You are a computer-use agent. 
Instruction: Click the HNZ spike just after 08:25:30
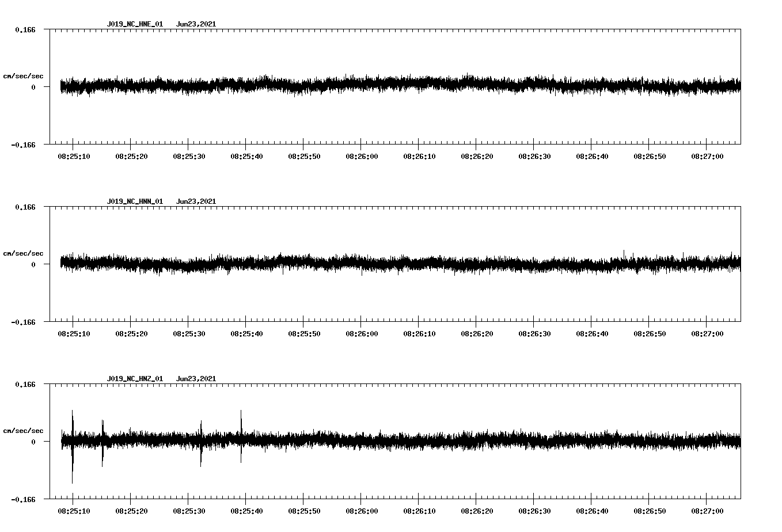tap(201, 443)
